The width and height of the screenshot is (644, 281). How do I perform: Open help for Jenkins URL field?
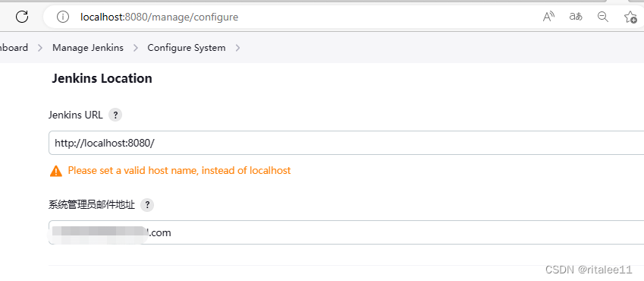point(115,115)
